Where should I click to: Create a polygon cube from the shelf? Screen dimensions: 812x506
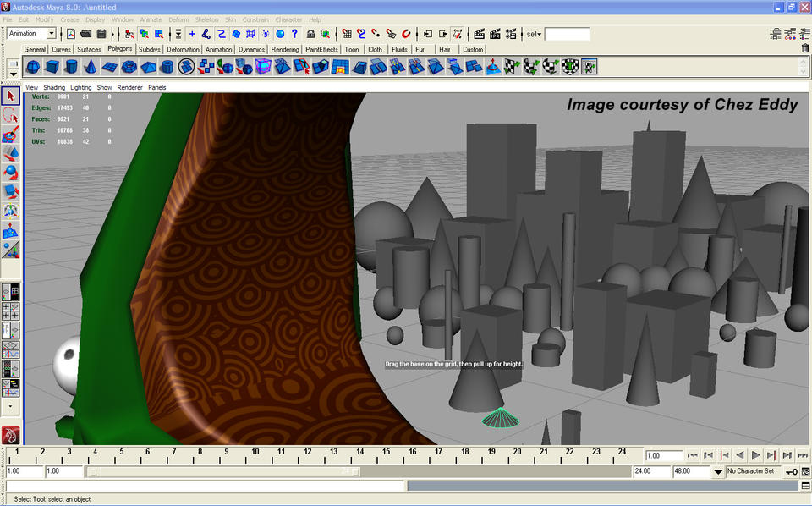point(52,67)
